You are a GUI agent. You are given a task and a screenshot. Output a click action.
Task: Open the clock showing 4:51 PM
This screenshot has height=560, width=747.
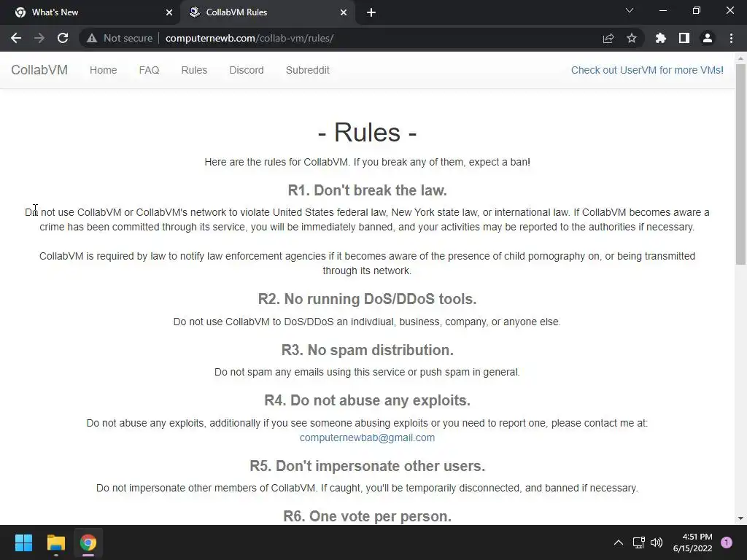pos(693,542)
